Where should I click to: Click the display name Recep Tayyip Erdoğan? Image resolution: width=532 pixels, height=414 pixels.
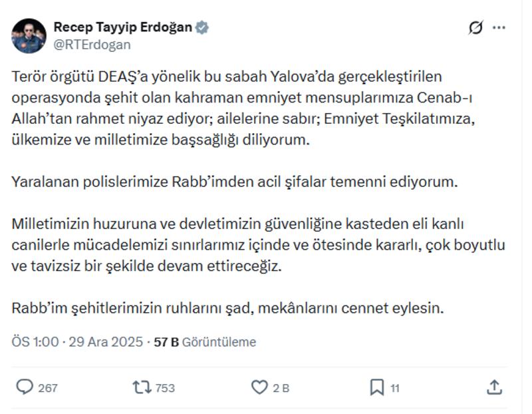[123, 27]
